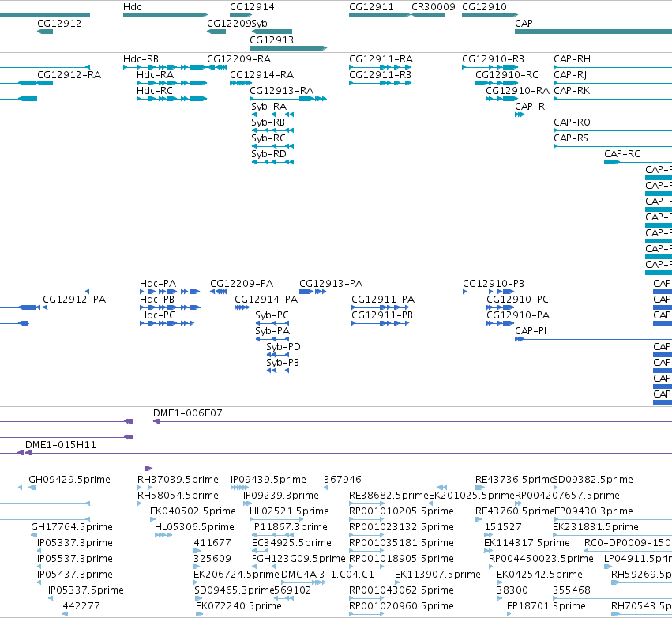Screen dimensions: 672x618
Task: Choose Syb-PD protein label
Action: [x=283, y=347]
